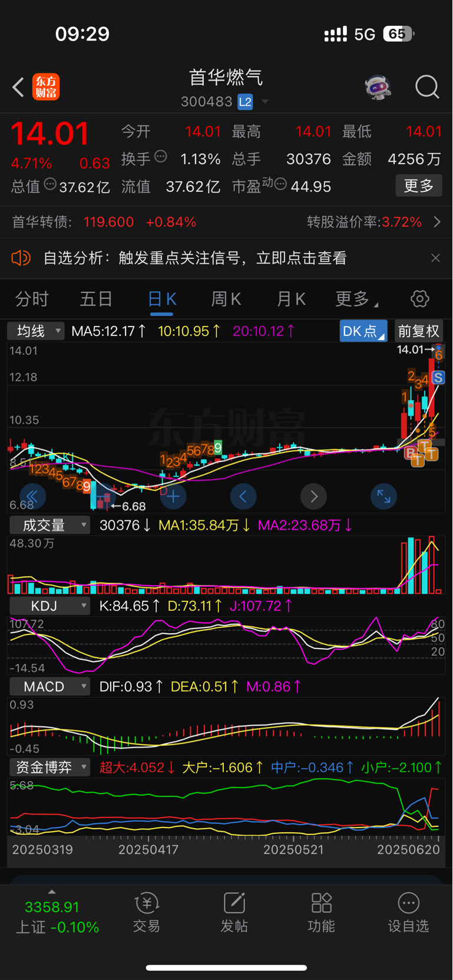This screenshot has height=980, width=453.
Task: Dismiss the 自选分析 notice with X
Action: point(435,258)
